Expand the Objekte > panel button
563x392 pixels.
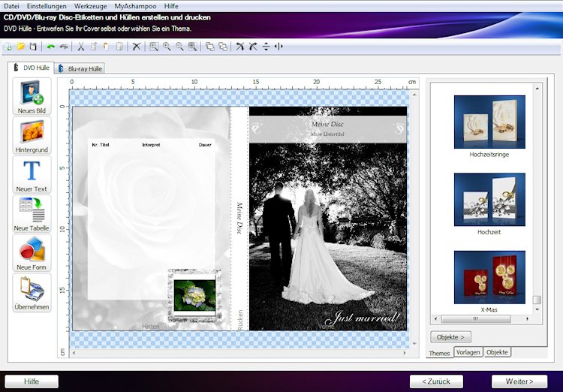(x=450, y=336)
